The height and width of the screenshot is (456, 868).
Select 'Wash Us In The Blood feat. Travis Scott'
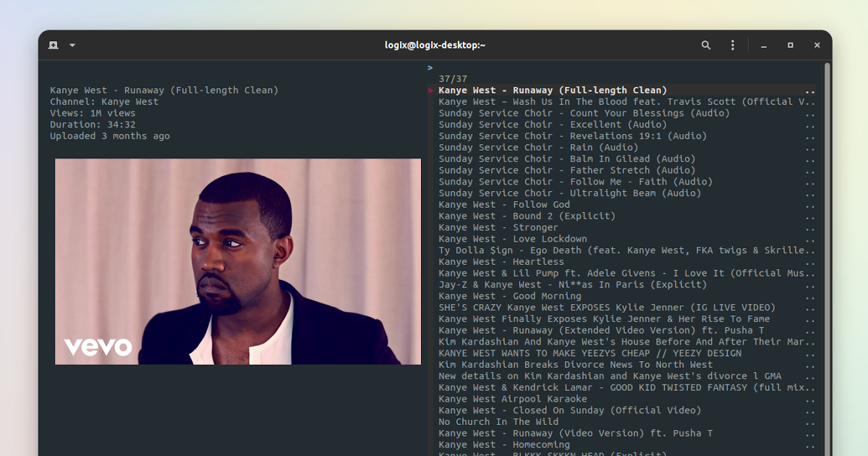(626, 102)
